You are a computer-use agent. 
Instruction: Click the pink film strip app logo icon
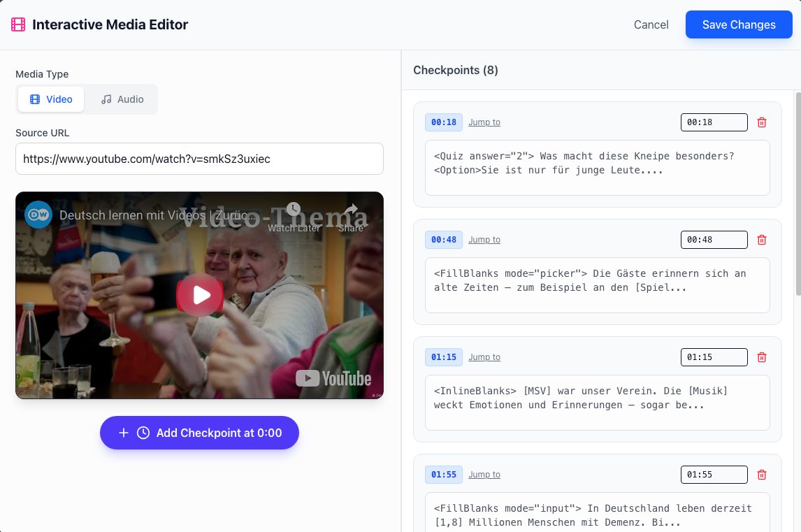point(18,24)
